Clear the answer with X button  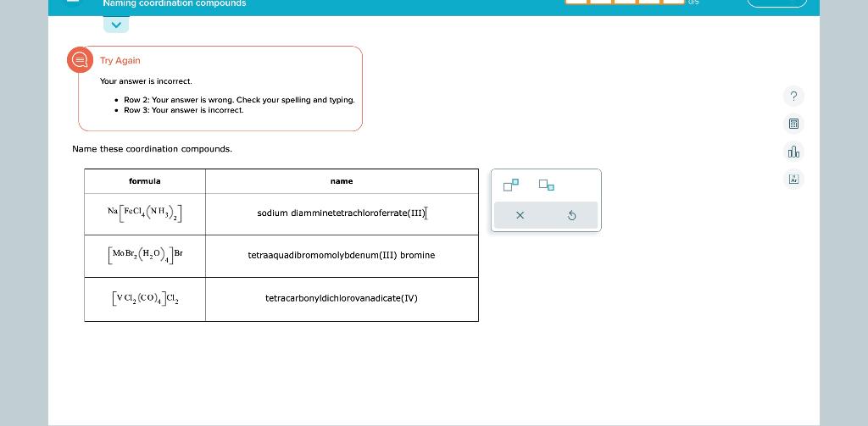coord(520,215)
